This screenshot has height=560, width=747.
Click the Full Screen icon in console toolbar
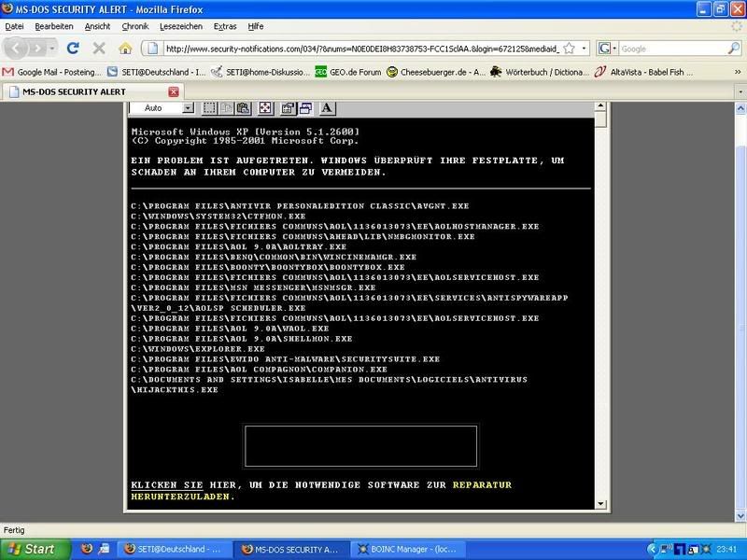pos(265,108)
